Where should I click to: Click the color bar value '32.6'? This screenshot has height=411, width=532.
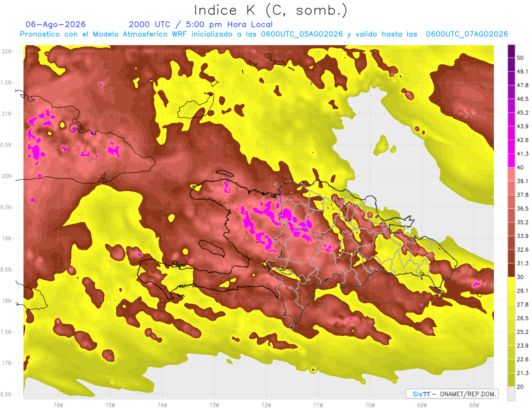pos(523,250)
